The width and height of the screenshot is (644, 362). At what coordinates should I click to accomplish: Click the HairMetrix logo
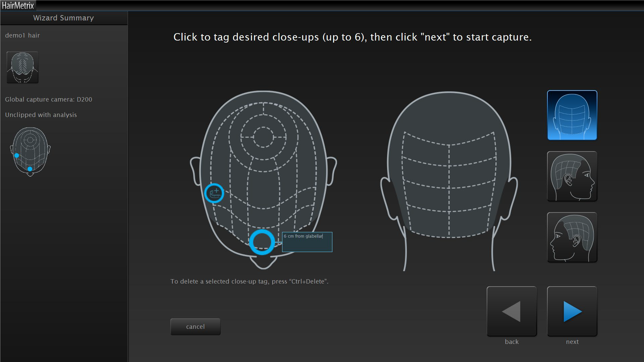tap(18, 5)
